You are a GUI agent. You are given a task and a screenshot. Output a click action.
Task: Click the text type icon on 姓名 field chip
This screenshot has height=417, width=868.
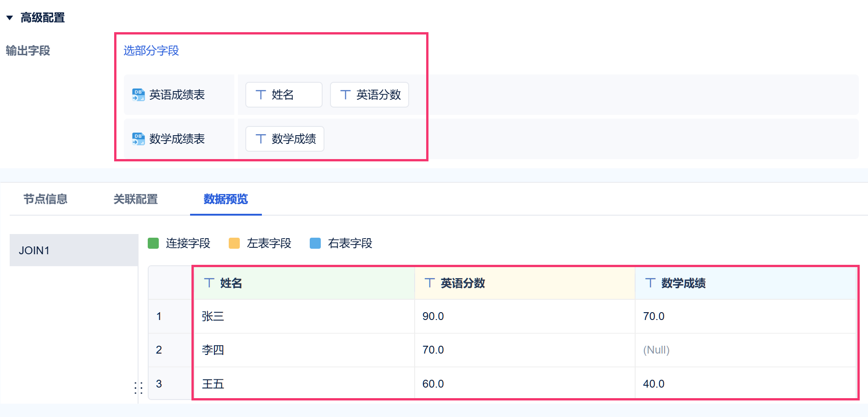pyautogui.click(x=260, y=95)
